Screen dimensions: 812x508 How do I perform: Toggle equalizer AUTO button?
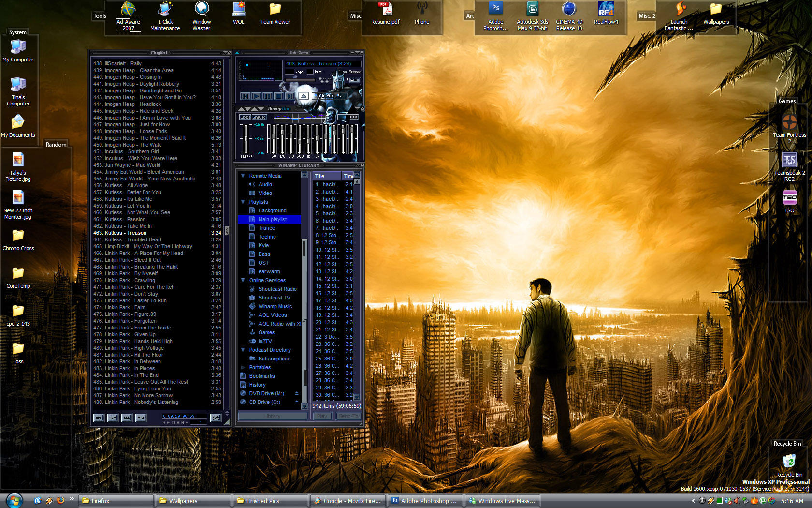260,117
